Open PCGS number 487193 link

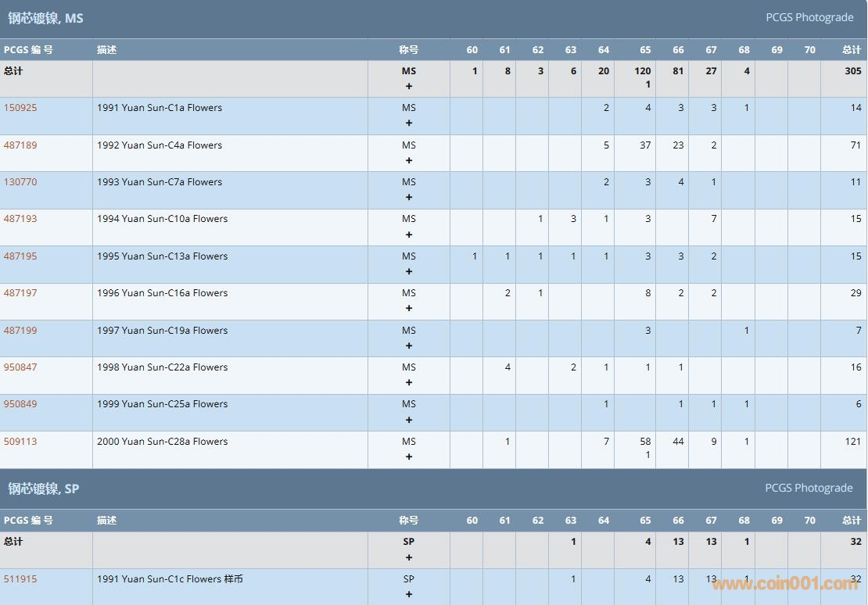tap(20, 219)
